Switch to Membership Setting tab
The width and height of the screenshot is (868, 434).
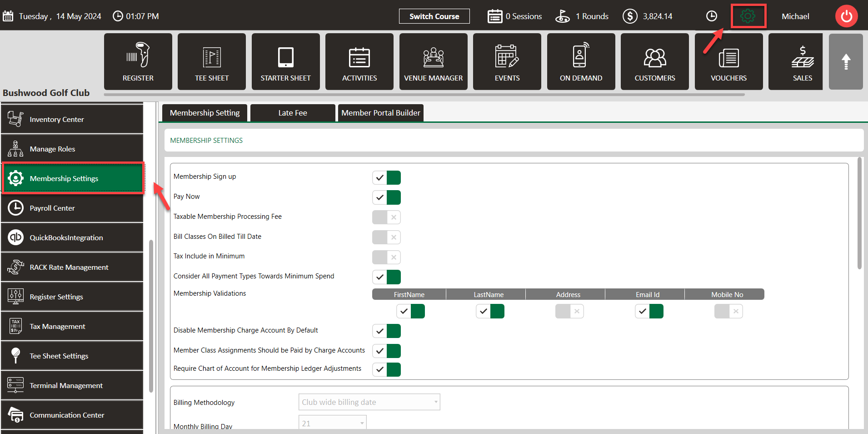tap(205, 113)
